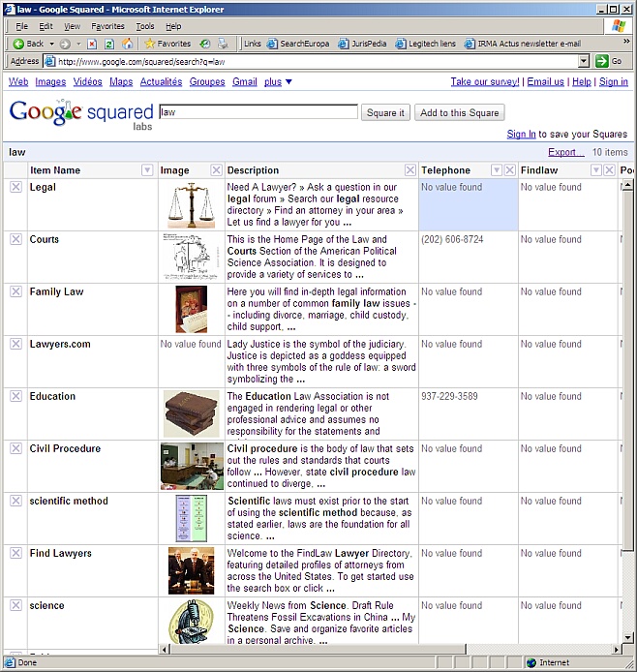Open the Telephone column dropdown
Screen dimensions: 637x672
click(x=497, y=170)
